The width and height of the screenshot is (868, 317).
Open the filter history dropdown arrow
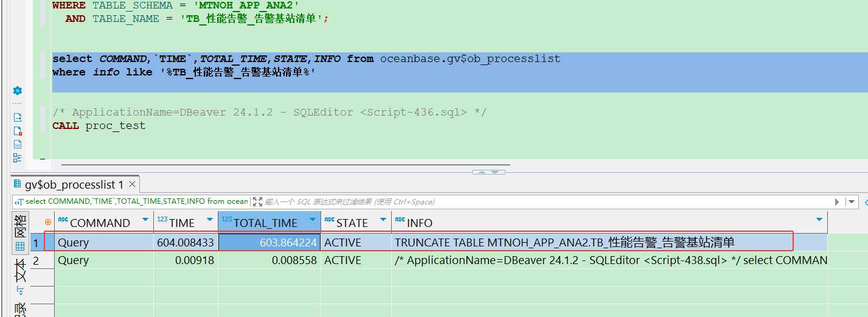[x=852, y=201]
